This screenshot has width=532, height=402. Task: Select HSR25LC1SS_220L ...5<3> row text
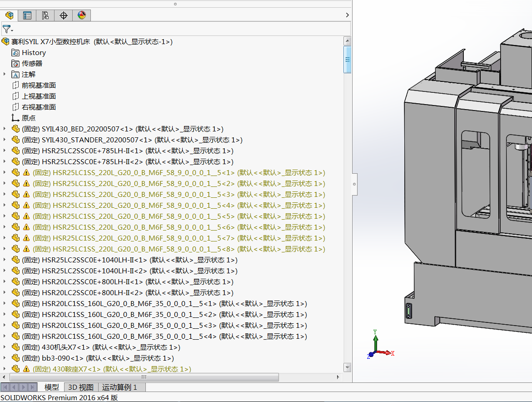coord(179,195)
